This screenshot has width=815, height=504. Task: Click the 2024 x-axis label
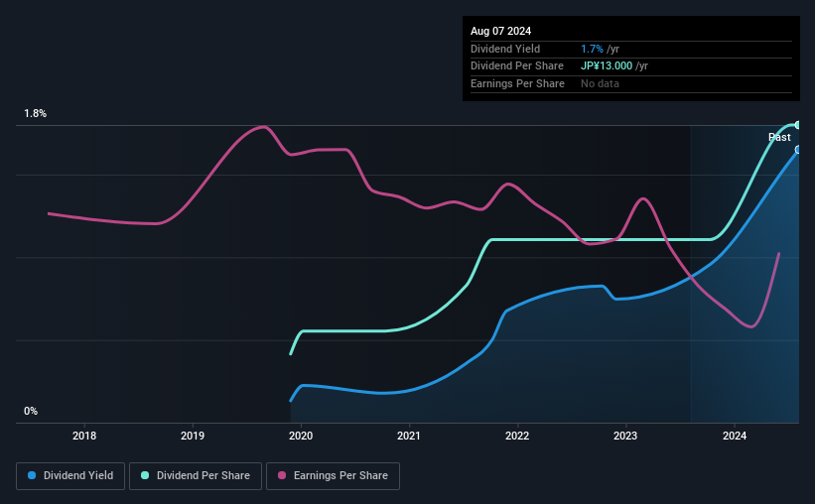[x=735, y=436]
